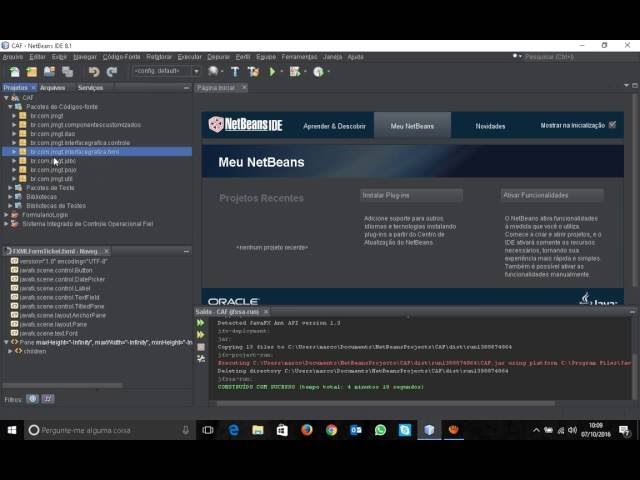
Task: Minimize the Projetos panel
Action: point(187,88)
